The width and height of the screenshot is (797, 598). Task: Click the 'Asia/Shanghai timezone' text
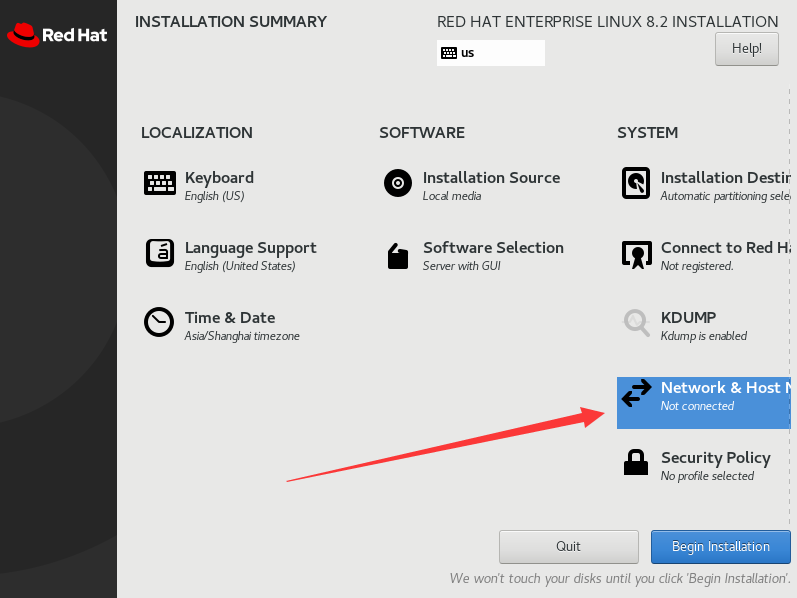pos(242,336)
